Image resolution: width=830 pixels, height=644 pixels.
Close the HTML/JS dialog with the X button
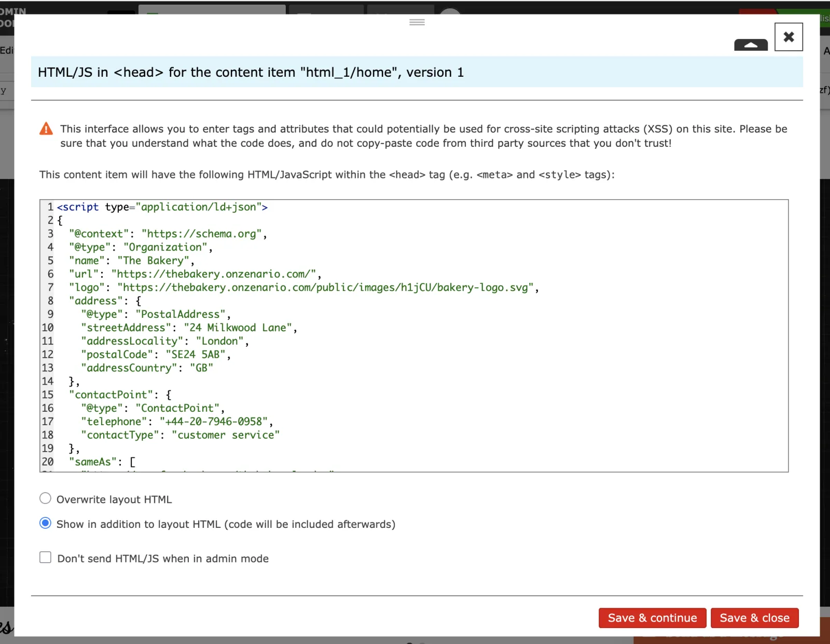[789, 37]
